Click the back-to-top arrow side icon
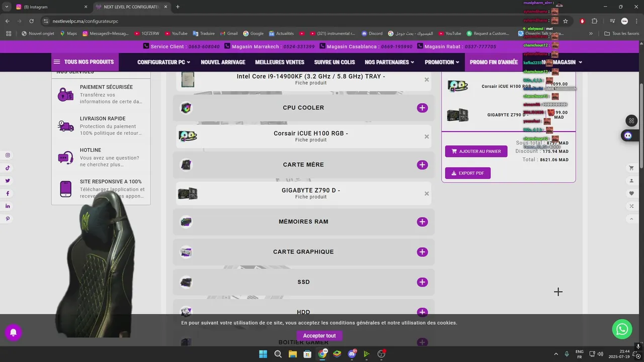The width and height of the screenshot is (644, 362). pyautogui.click(x=631, y=219)
